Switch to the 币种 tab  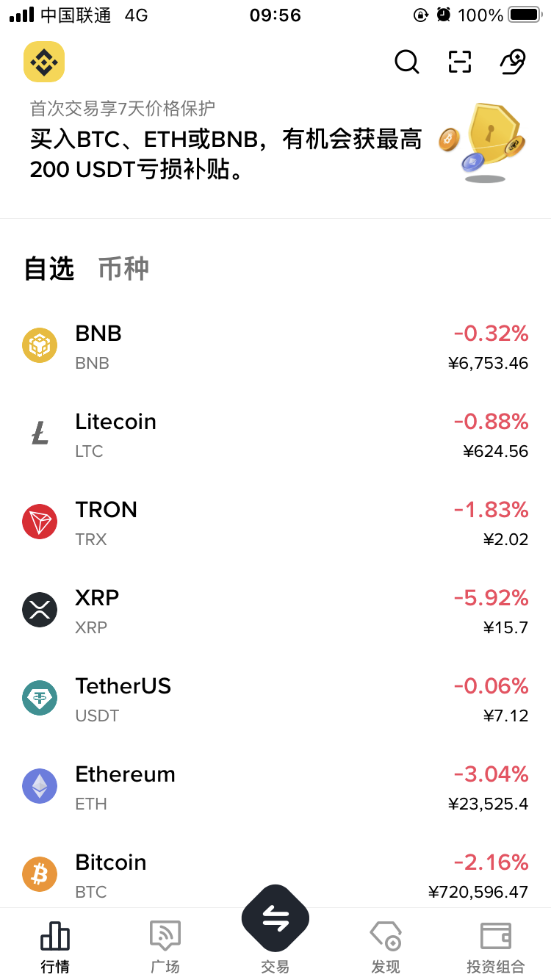coord(123,269)
